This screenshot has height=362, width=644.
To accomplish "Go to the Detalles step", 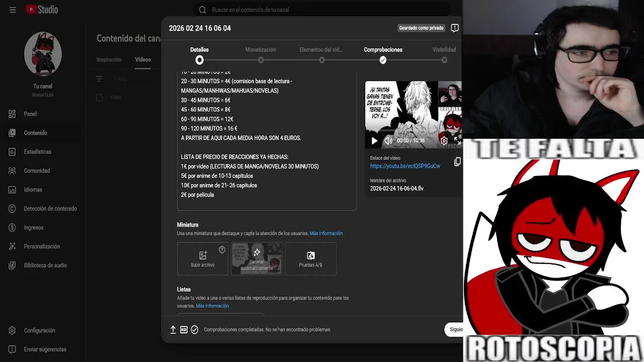I will 199,54.
